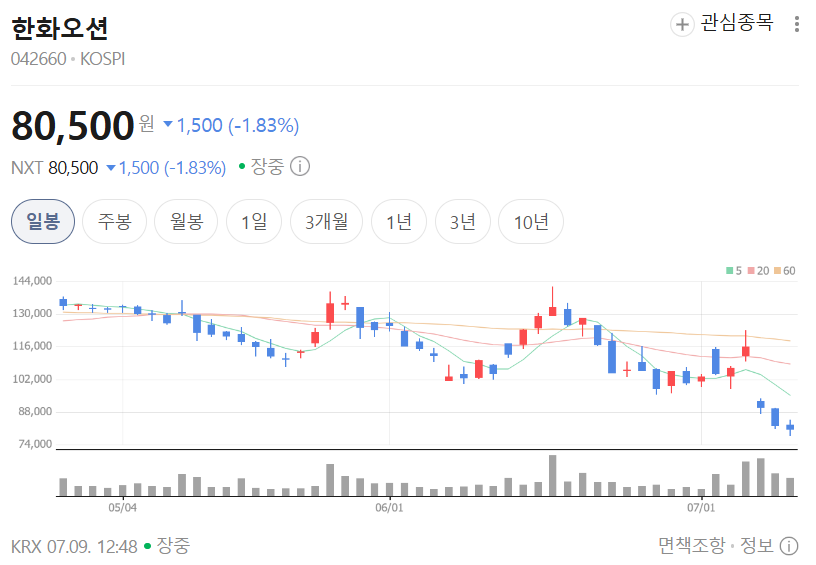Screen dimensions: 816x565
Task: Show the 1년 chart period
Action: 399,222
